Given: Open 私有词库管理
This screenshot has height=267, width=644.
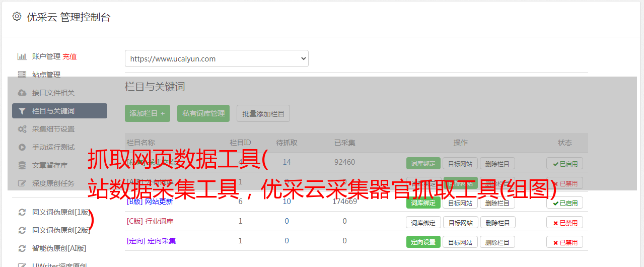Looking at the screenshot, I should point(203,113).
